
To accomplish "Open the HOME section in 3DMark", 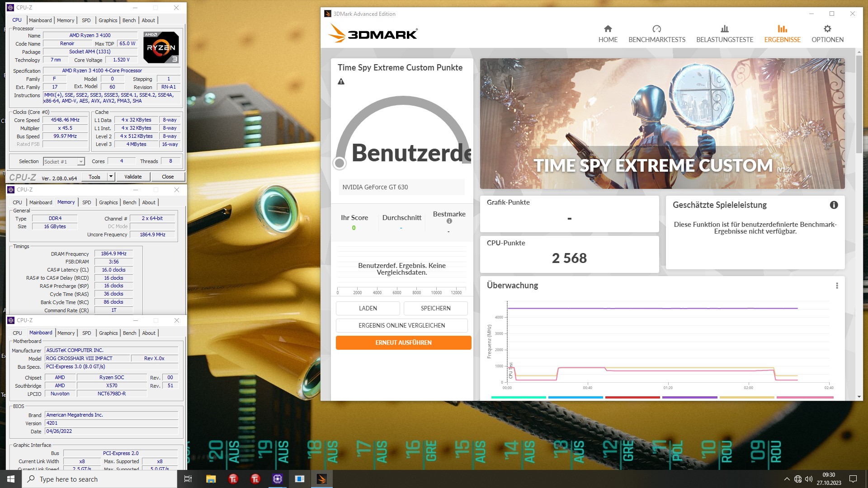I will click(608, 34).
